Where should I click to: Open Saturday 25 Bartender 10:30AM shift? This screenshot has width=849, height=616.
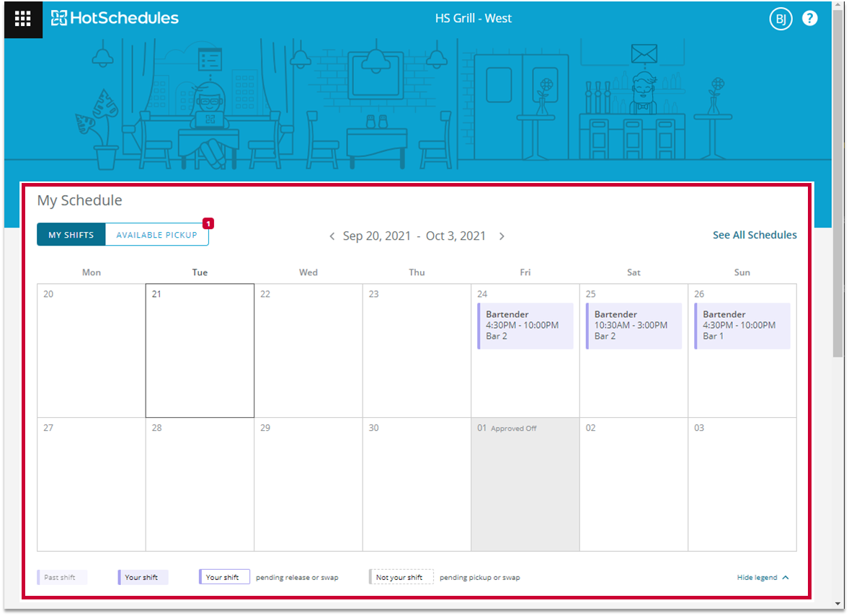coord(634,326)
